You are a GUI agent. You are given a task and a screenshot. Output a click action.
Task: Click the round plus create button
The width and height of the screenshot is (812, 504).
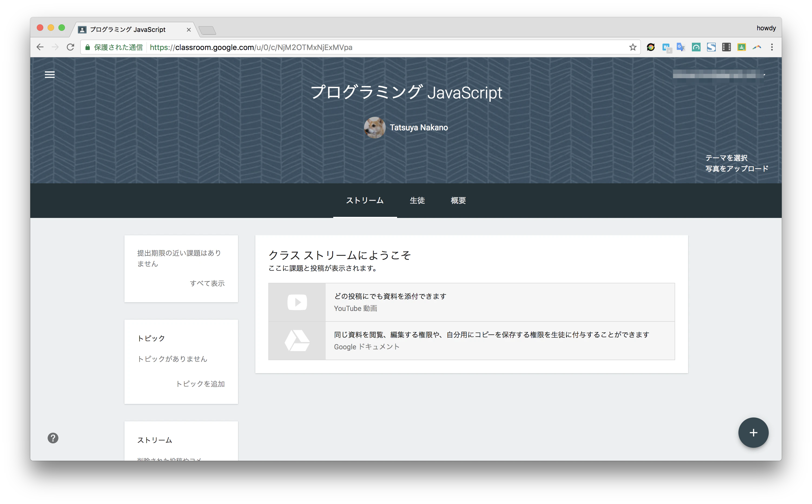(x=753, y=432)
